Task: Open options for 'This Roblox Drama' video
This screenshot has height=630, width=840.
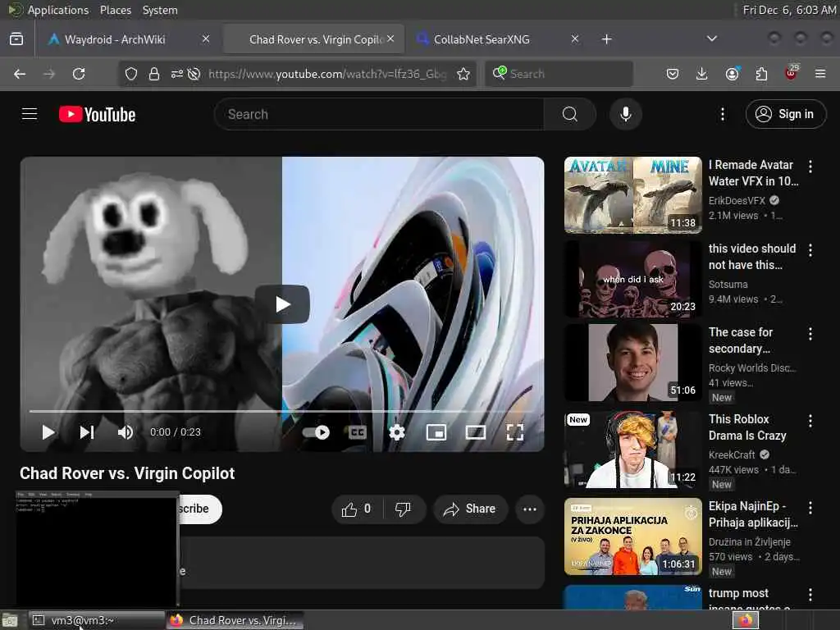Action: point(810,421)
